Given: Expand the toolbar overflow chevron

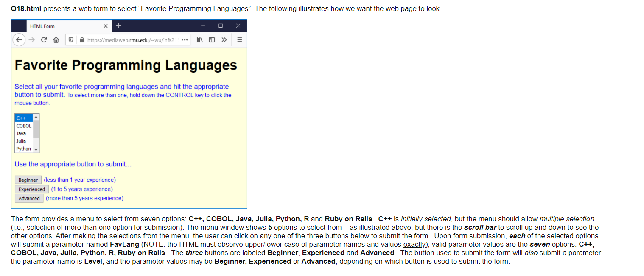Looking at the screenshot, I should click(224, 39).
